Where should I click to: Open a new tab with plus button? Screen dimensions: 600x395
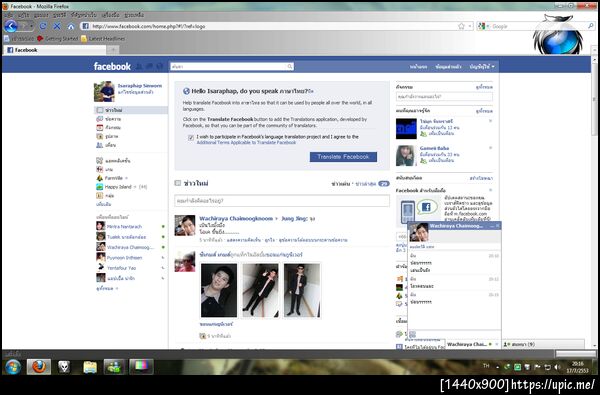click(113, 50)
